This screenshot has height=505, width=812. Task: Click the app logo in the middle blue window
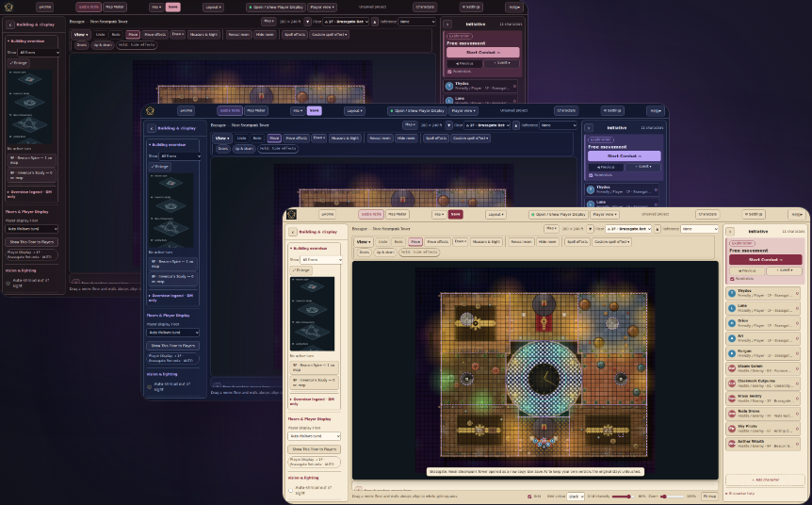(150, 110)
